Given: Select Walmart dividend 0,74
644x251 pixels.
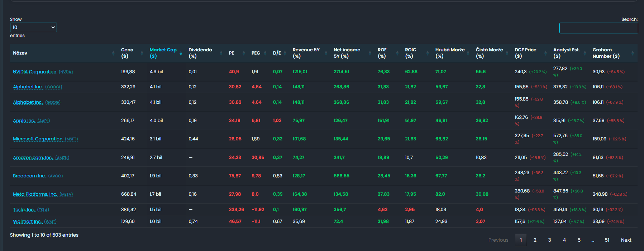Looking at the screenshot, I should pyautogui.click(x=193, y=222).
